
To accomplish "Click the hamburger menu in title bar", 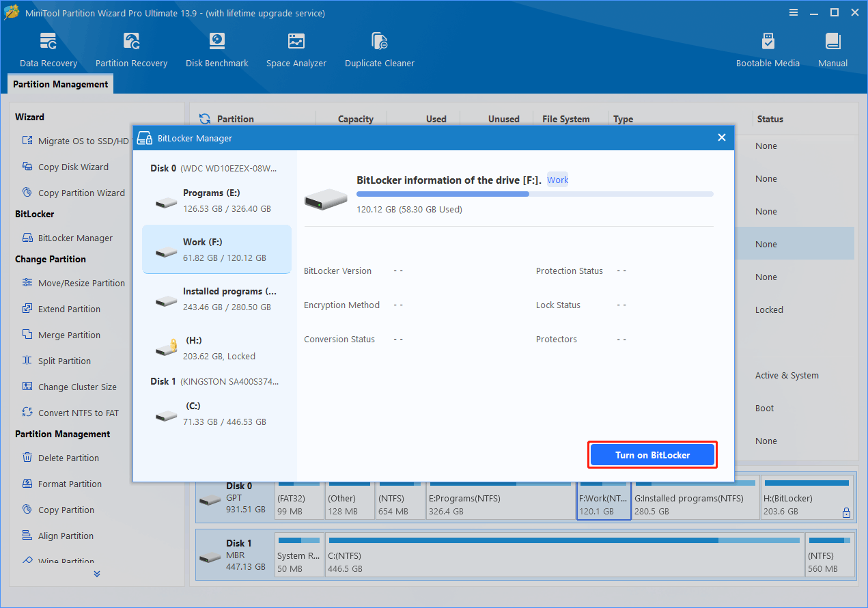I will 793,12.
